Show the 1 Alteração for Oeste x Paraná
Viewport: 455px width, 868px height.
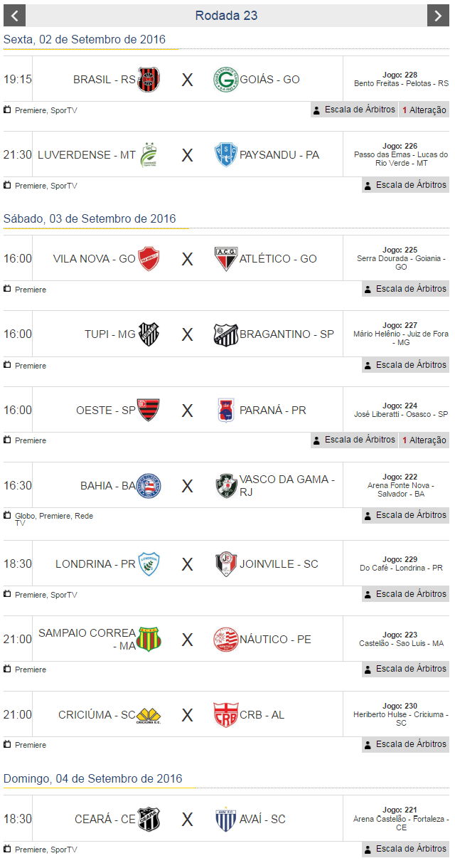pyautogui.click(x=424, y=440)
